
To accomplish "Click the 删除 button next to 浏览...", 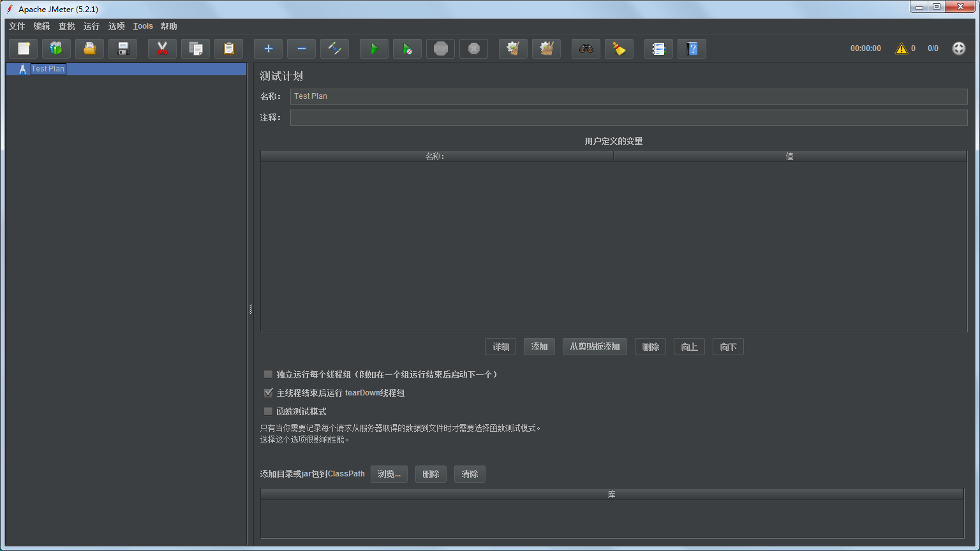I will 431,474.
